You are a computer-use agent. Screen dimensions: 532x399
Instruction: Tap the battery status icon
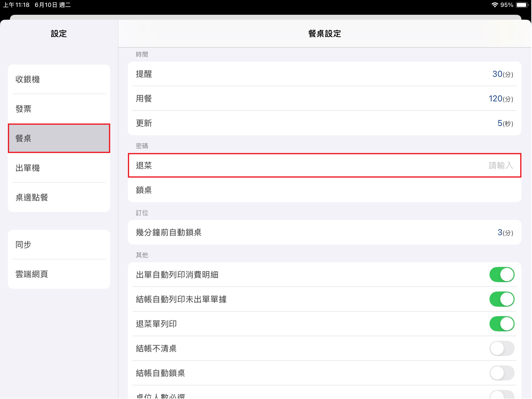coord(522,5)
